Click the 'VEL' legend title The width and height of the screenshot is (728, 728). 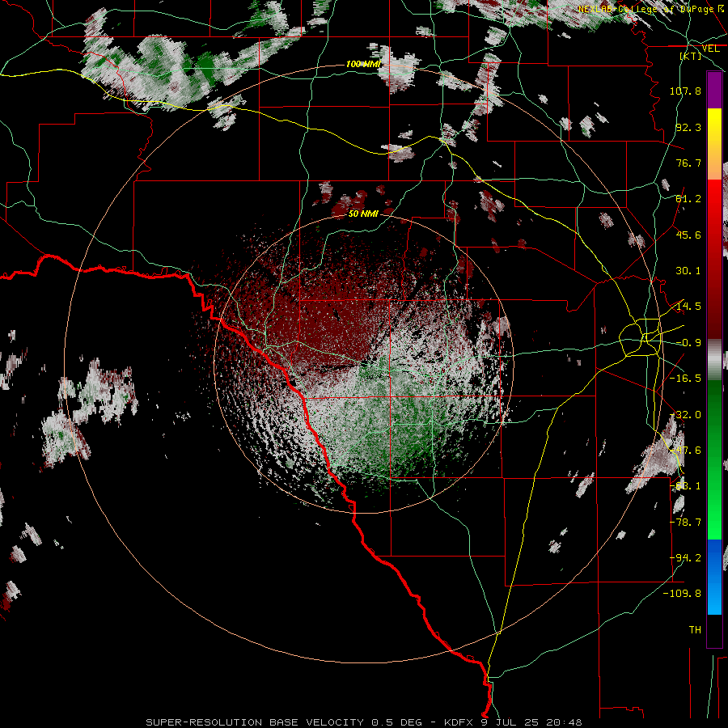click(x=710, y=49)
